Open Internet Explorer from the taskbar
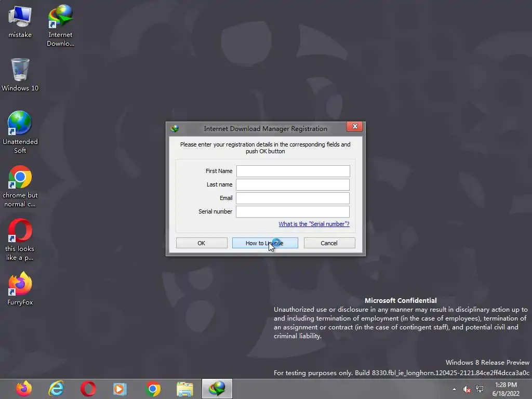The height and width of the screenshot is (399, 532). pos(56,389)
